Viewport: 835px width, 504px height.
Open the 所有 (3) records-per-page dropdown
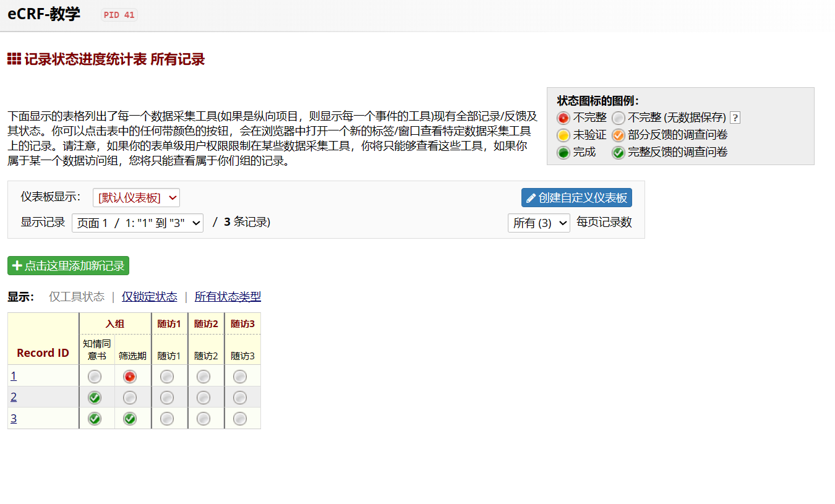[539, 223]
